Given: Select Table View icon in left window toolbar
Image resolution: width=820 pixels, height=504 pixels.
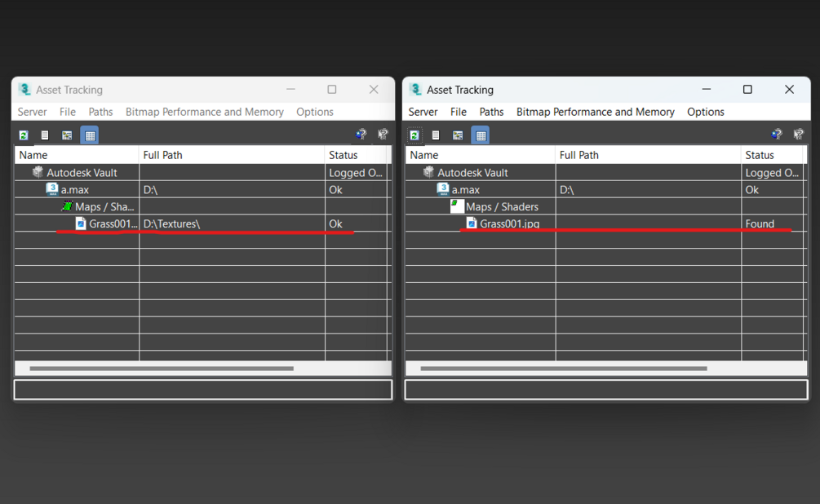Looking at the screenshot, I should (x=90, y=135).
